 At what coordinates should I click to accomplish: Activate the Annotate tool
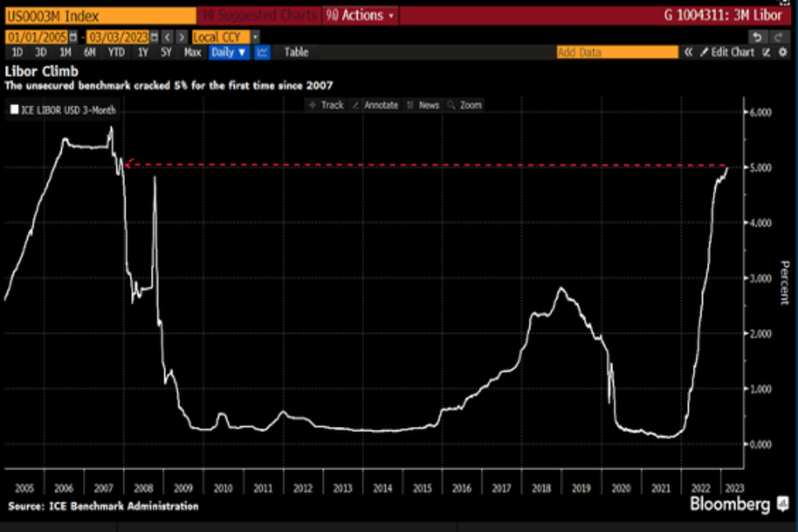tap(376, 105)
